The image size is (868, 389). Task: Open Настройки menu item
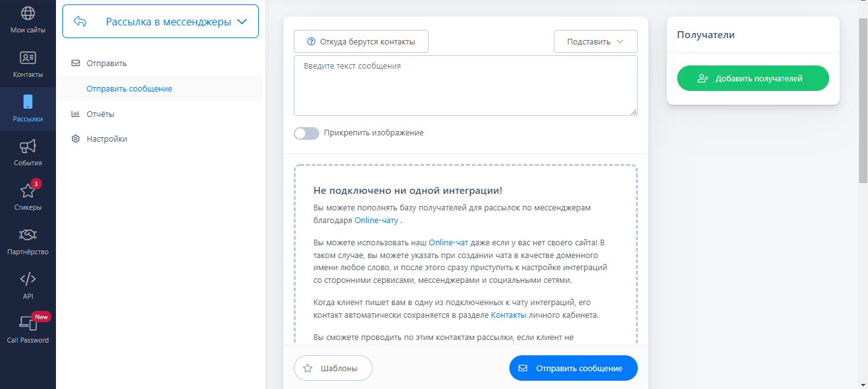click(107, 139)
